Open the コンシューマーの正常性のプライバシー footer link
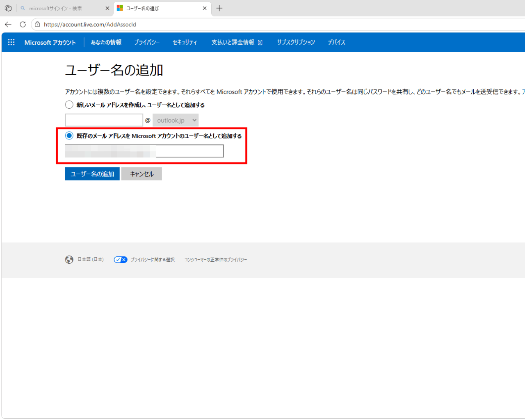The width and height of the screenshot is (525, 420). click(x=215, y=260)
